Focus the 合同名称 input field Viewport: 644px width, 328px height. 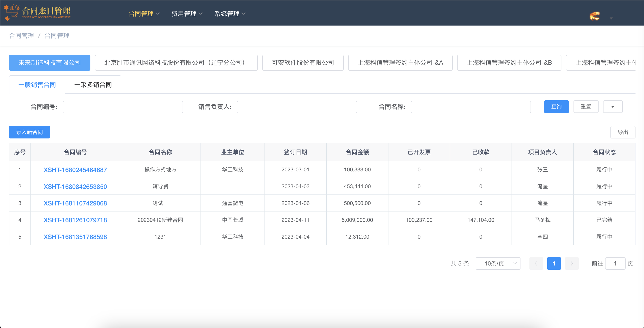click(x=471, y=107)
